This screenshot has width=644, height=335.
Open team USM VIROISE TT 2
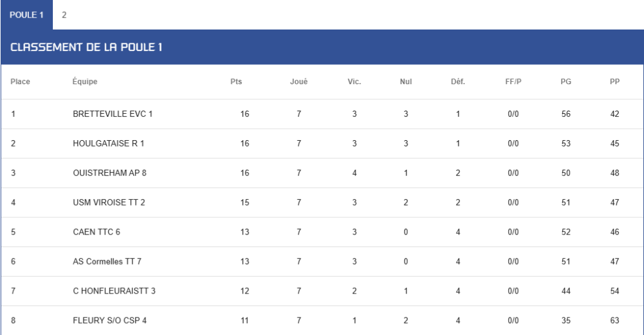click(109, 203)
